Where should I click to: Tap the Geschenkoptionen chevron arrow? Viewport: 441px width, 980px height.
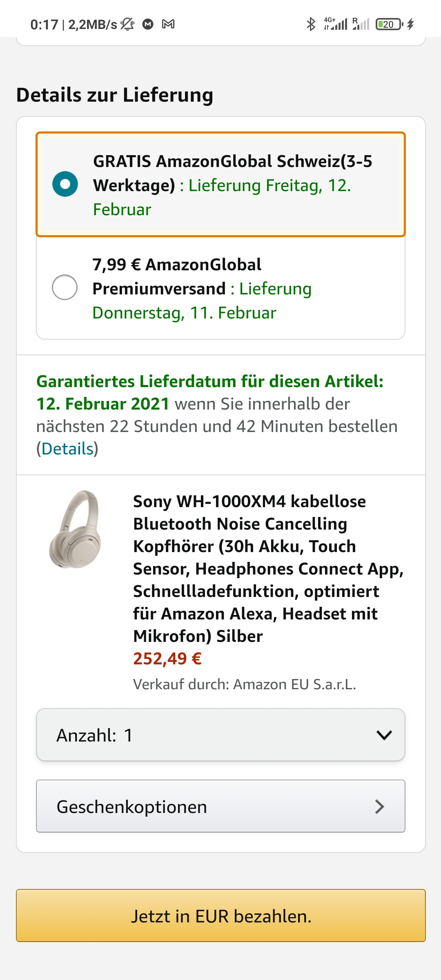[x=379, y=806]
